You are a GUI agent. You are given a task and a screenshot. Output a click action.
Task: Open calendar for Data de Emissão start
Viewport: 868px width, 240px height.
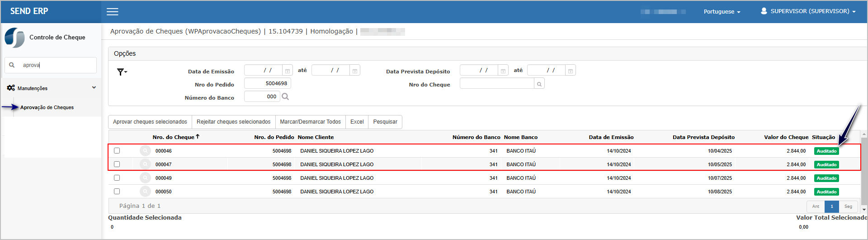287,71
